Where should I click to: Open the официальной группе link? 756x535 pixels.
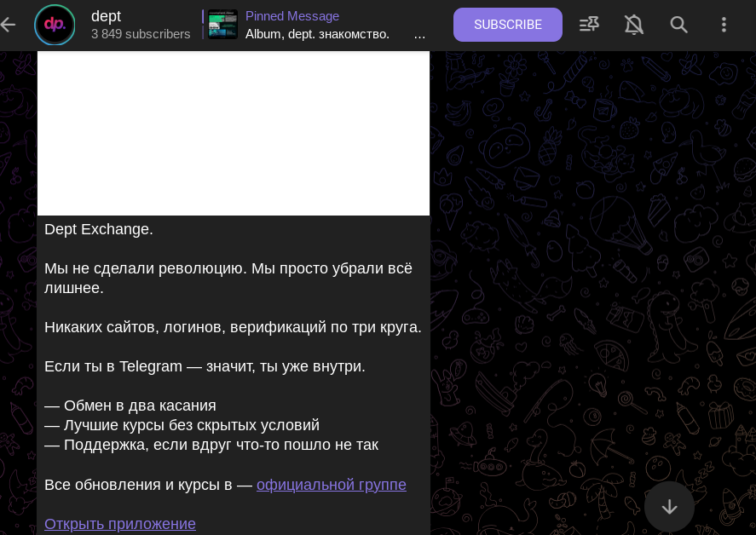pyautogui.click(x=332, y=485)
